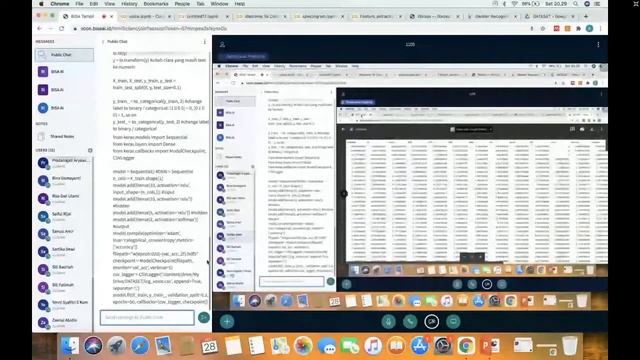The image size is (640, 360).
Task: Open Google Chrome from the Dock
Action: (466, 346)
